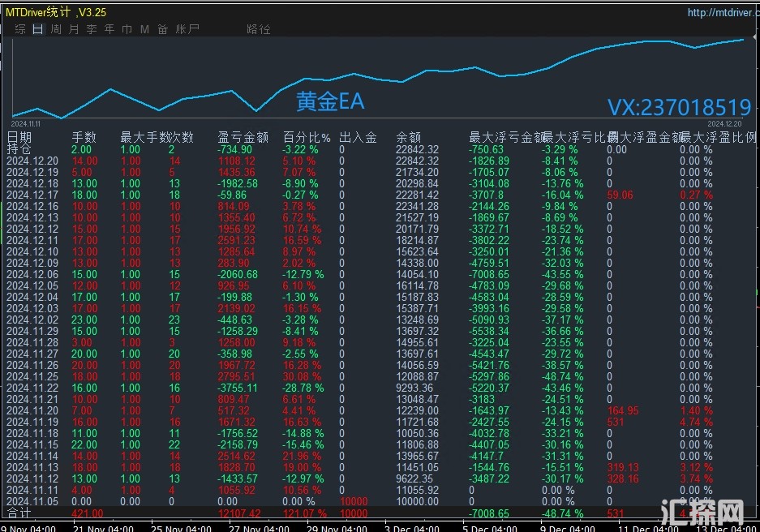Open the 备 notes tab

pos(162,29)
